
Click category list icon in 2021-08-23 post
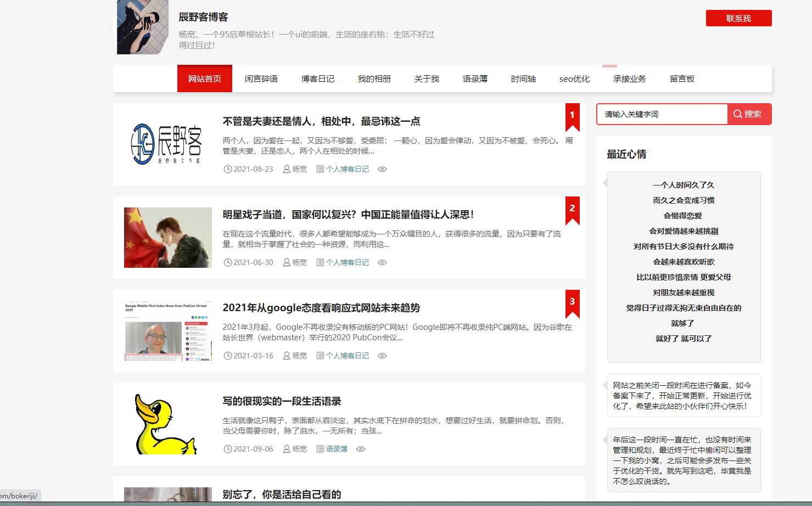320,169
